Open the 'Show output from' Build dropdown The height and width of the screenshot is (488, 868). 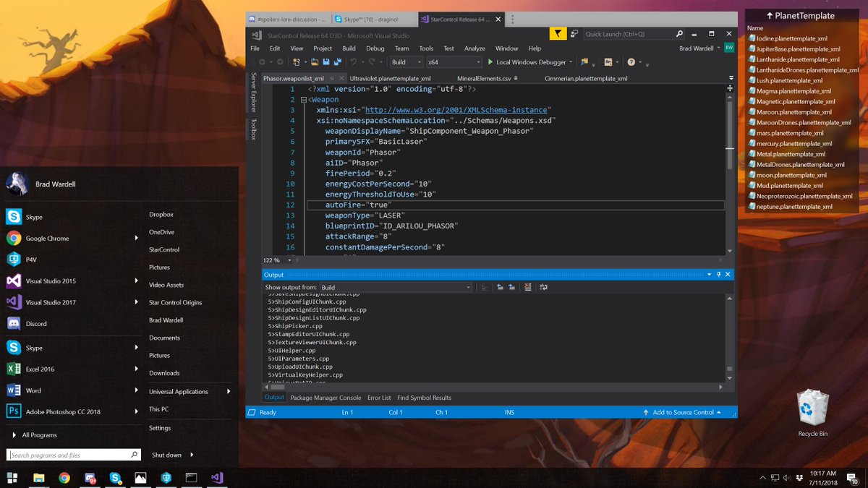pyautogui.click(x=396, y=287)
